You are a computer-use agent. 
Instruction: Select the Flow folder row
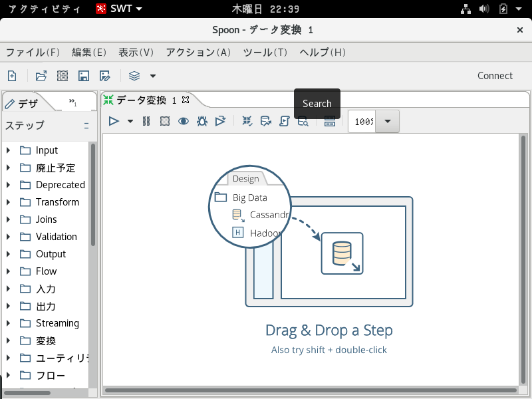click(45, 271)
